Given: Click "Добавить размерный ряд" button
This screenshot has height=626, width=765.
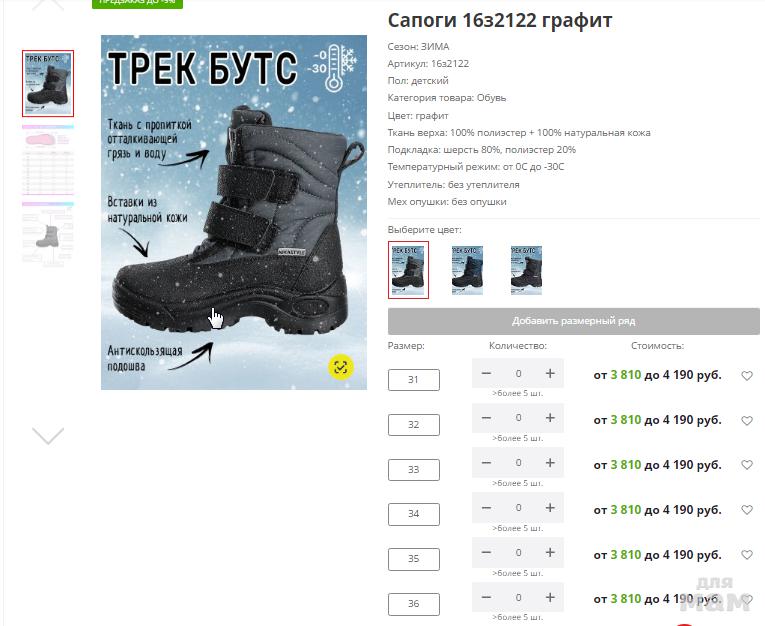Looking at the screenshot, I should [x=574, y=321].
